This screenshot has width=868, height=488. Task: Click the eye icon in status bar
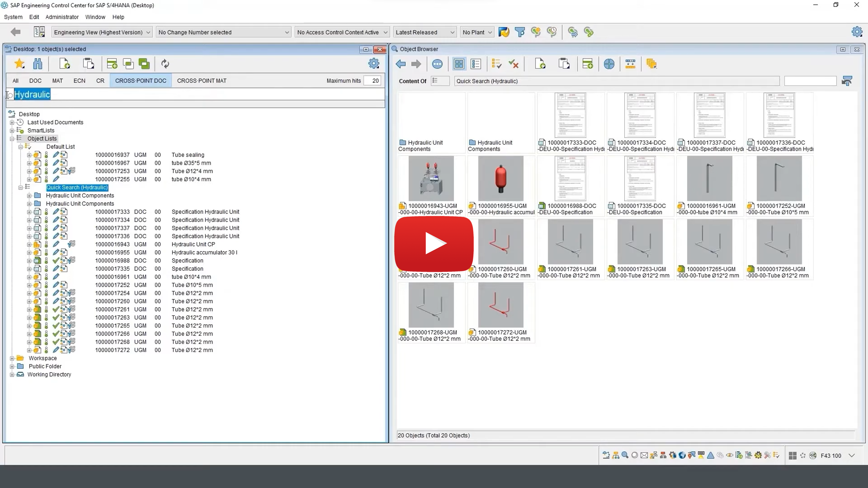pyautogui.click(x=730, y=455)
